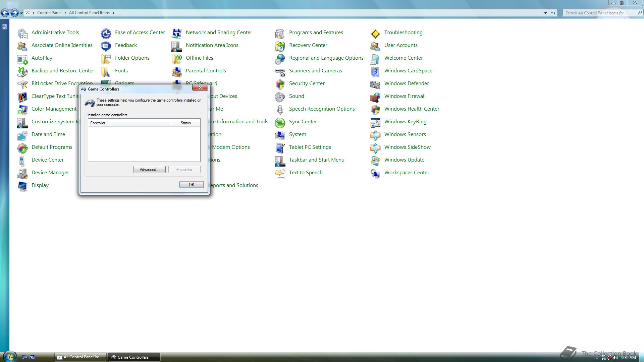Image resolution: width=644 pixels, height=362 pixels.
Task: Click the Back navigation arrow
Action: click(x=5, y=13)
